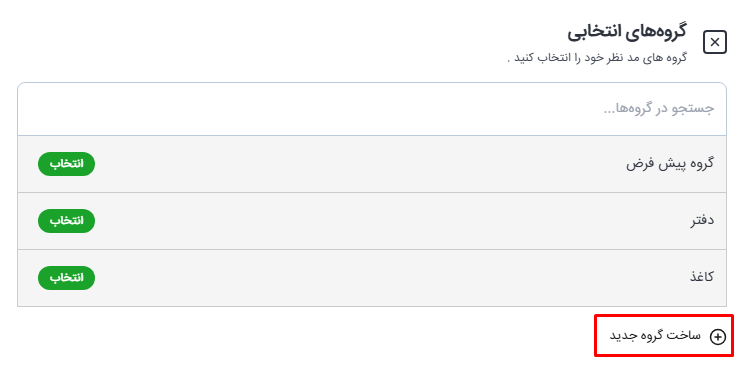The image size is (744, 376).
Task: Close the گروه‌های انتخابی dialog with X
Action: [x=715, y=42]
